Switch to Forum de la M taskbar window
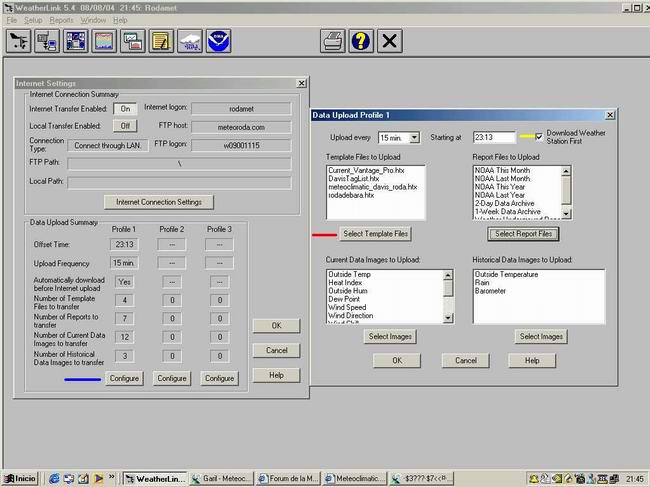 288,479
